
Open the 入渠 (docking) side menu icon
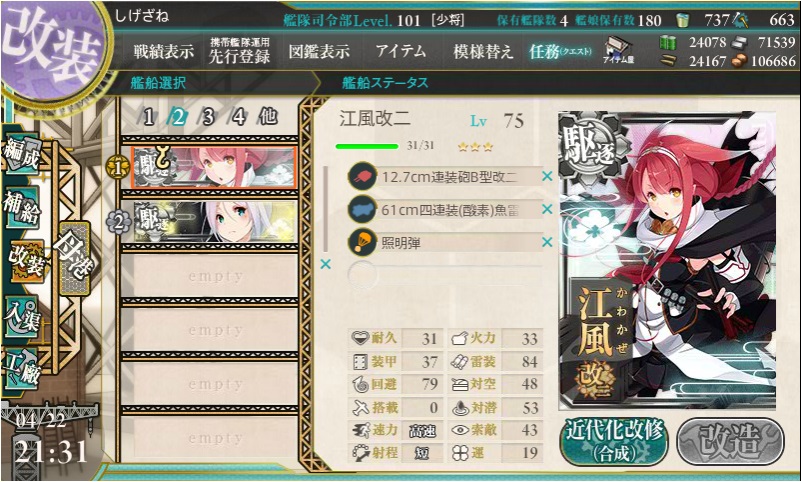(x=21, y=318)
